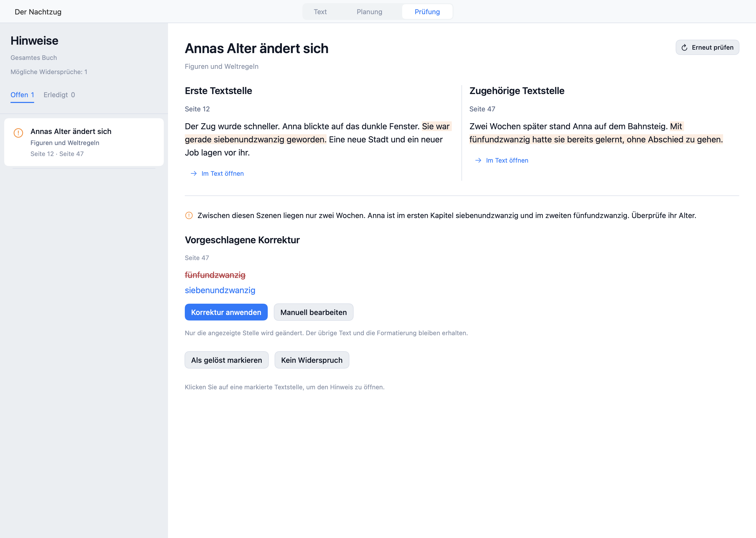Click the arrow icon under Seite 12 excerpt

coord(194,174)
